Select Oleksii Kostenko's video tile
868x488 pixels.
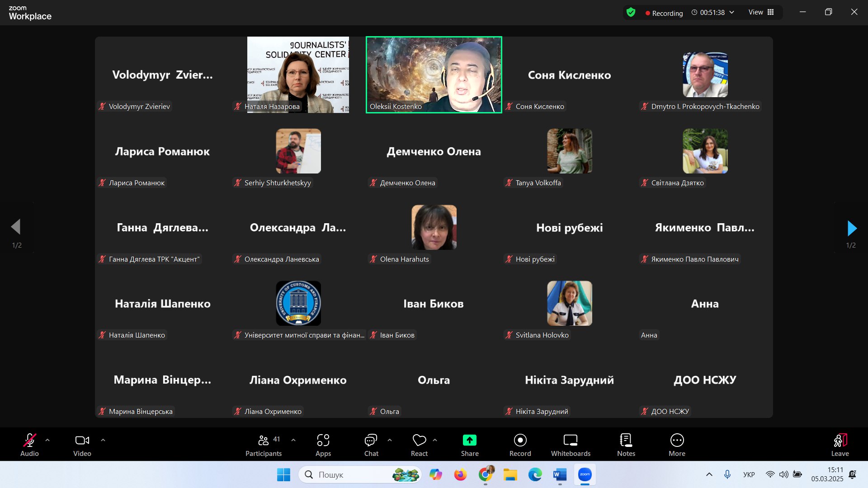(434, 75)
